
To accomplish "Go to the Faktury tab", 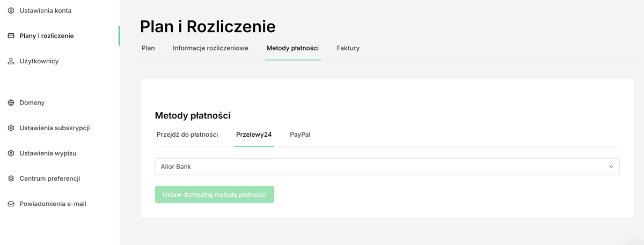I will tap(348, 48).
